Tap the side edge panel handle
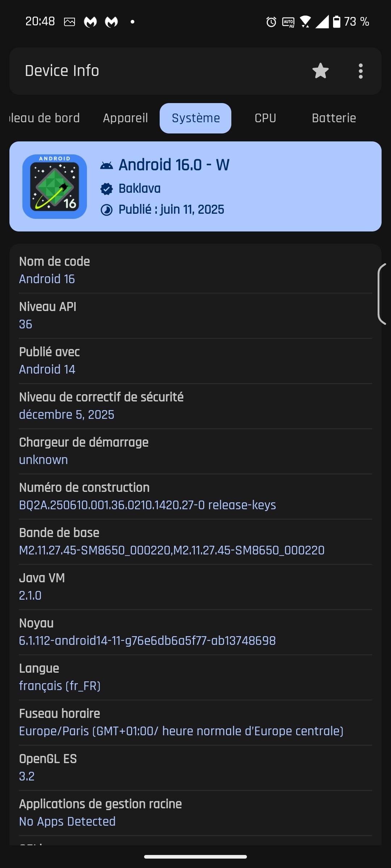 coord(382,294)
